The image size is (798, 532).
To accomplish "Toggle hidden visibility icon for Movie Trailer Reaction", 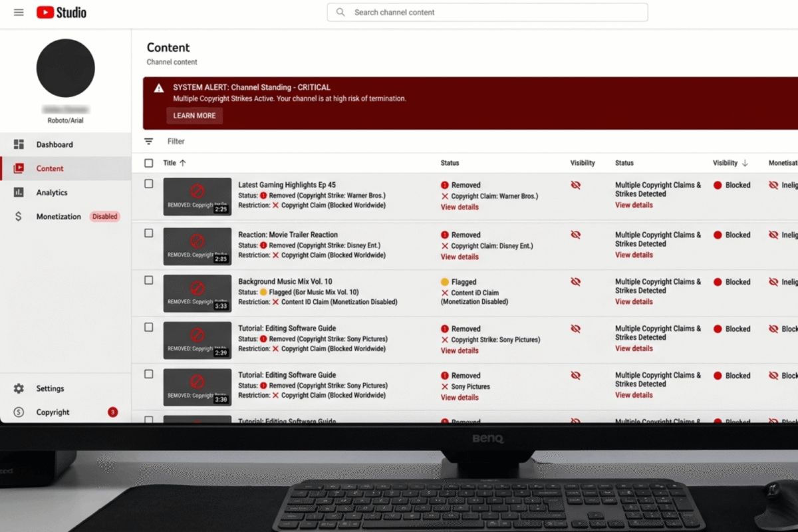I will pos(576,235).
